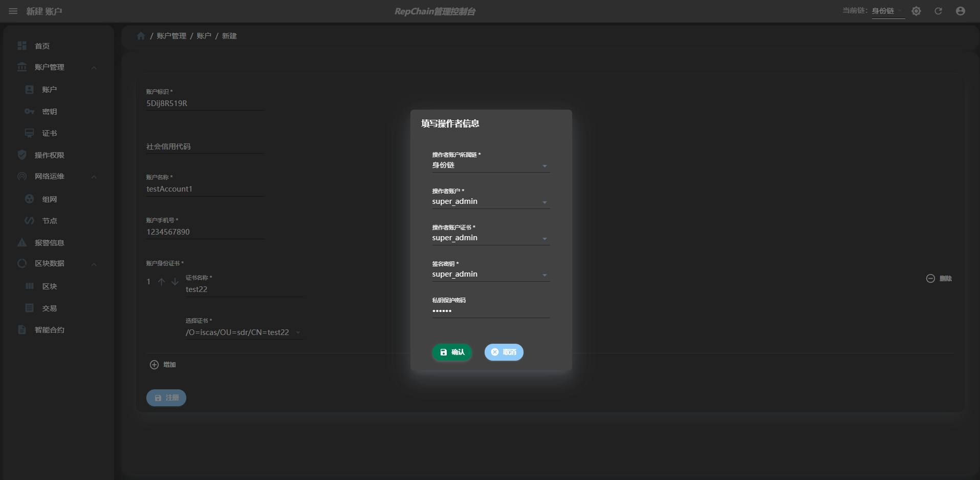Focus the 私钥保护密码 password field
This screenshot has height=480, width=980.
pos(491,311)
